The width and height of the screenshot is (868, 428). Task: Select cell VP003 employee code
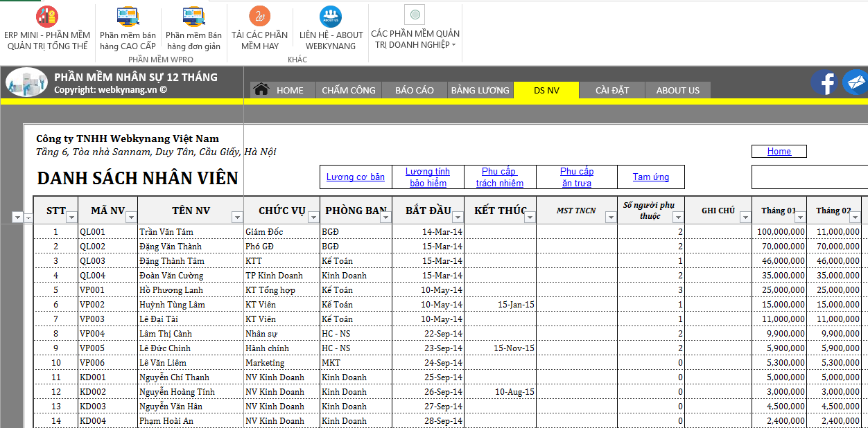pos(107,319)
